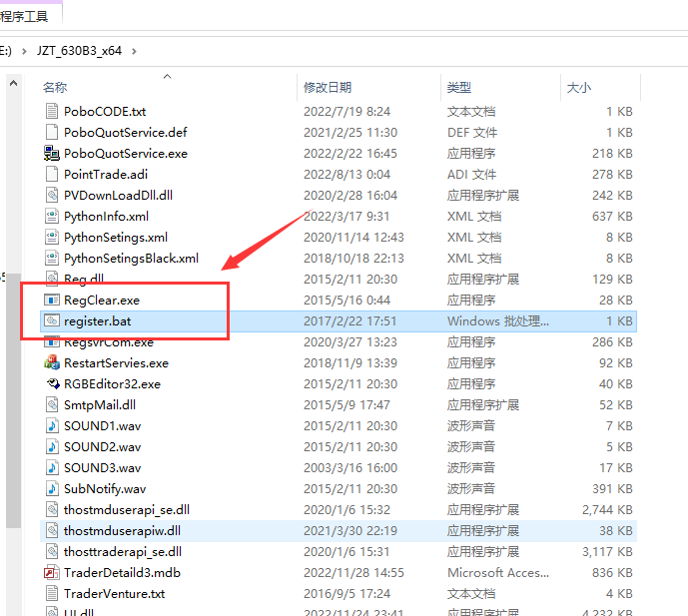This screenshot has height=616, width=688.
Task: Sort files by the 大小 column header
Action: (579, 87)
